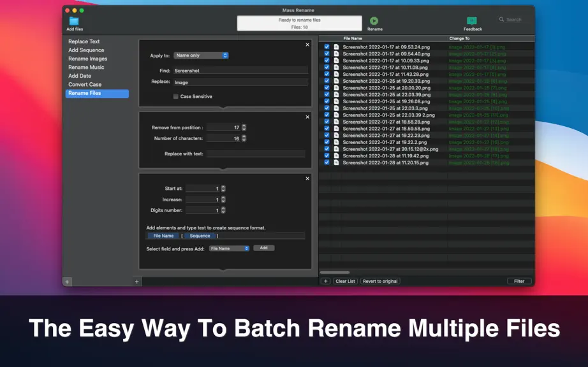
Task: Uncheck Screenshot 2022-01-25 at 22.03.39 2.png
Action: point(327,115)
